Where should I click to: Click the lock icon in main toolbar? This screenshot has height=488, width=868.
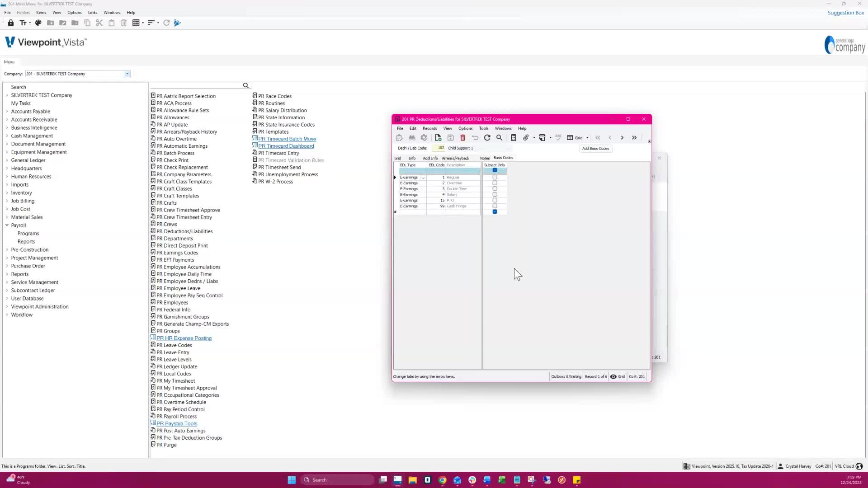coord(11,23)
